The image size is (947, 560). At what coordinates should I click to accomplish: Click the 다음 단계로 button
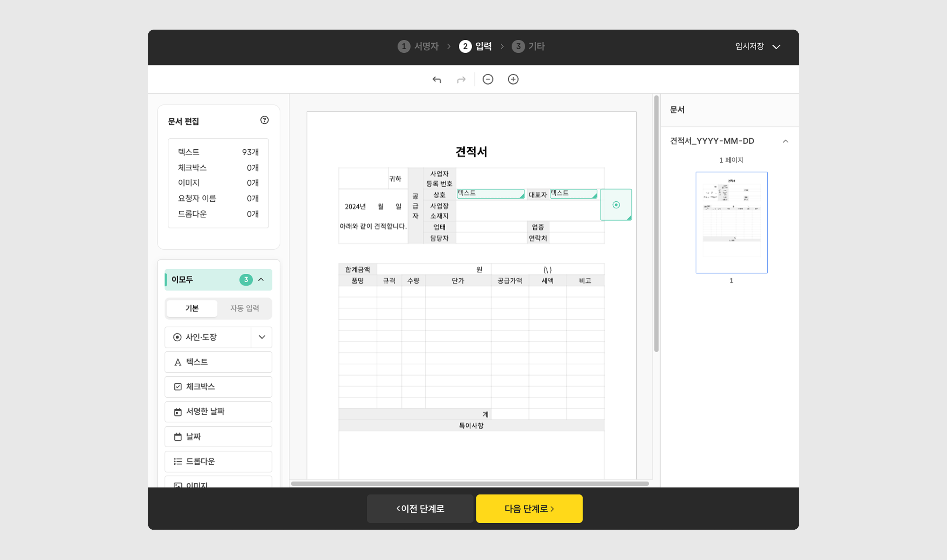[529, 509]
